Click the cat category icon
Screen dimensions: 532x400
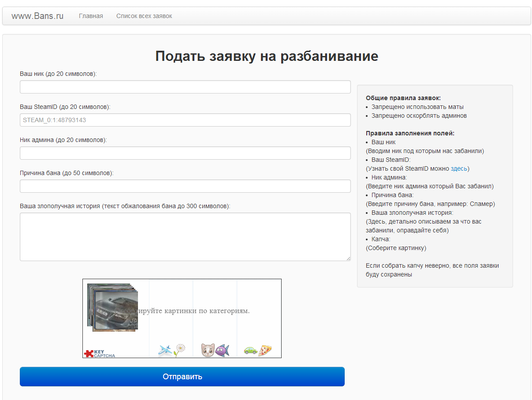[x=208, y=350]
